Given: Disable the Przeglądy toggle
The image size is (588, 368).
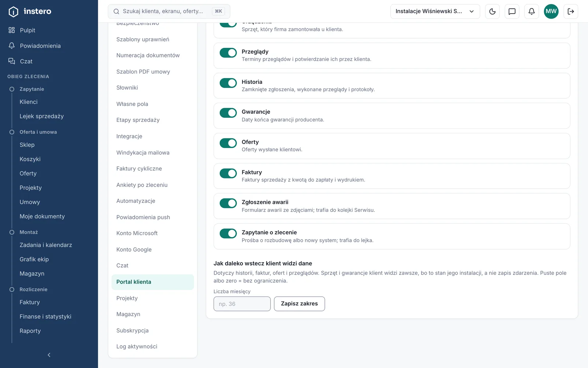Looking at the screenshot, I should [228, 53].
